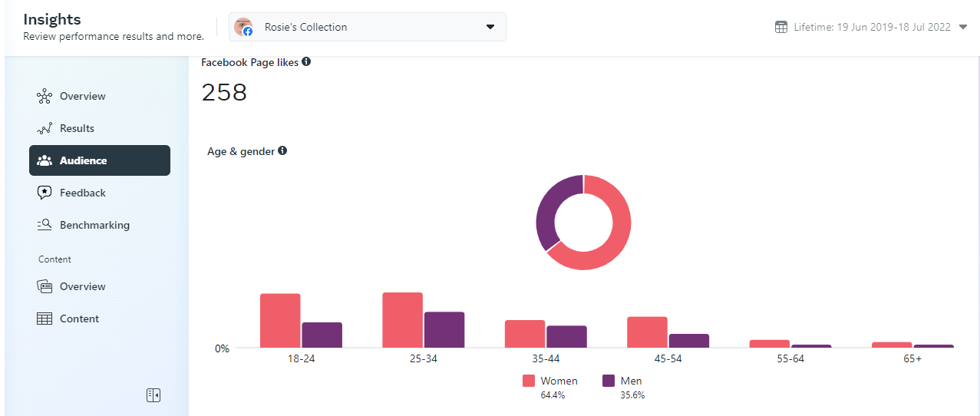This screenshot has width=980, height=416.
Task: Open the Results menu item
Action: (77, 129)
